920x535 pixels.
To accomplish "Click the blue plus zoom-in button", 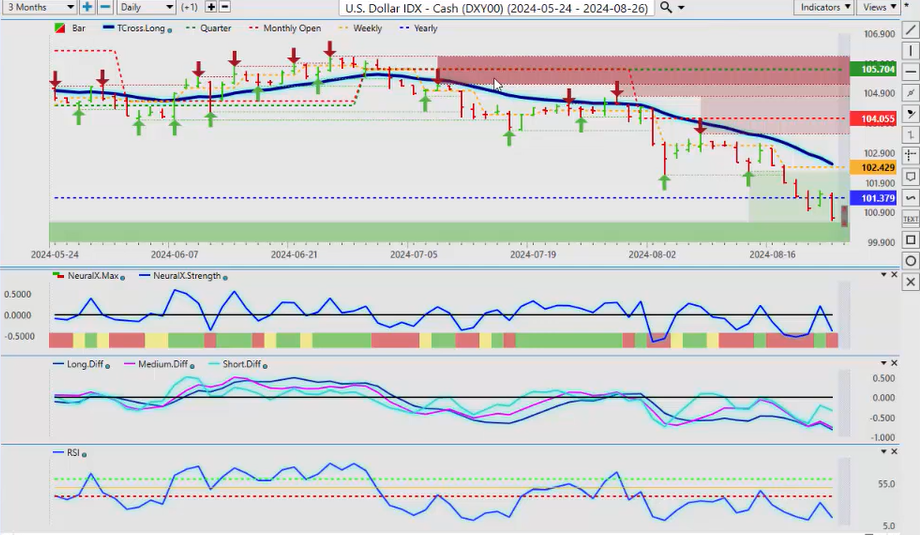I will [87, 7].
